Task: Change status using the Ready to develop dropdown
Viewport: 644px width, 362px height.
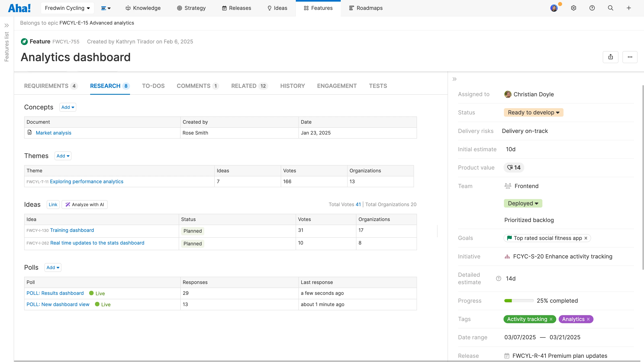Action: pos(533,112)
